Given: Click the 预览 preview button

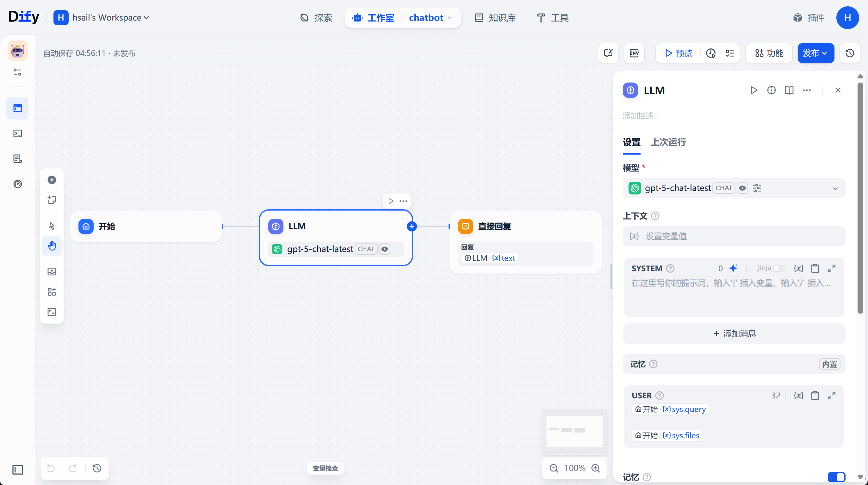Looking at the screenshot, I should (x=678, y=53).
